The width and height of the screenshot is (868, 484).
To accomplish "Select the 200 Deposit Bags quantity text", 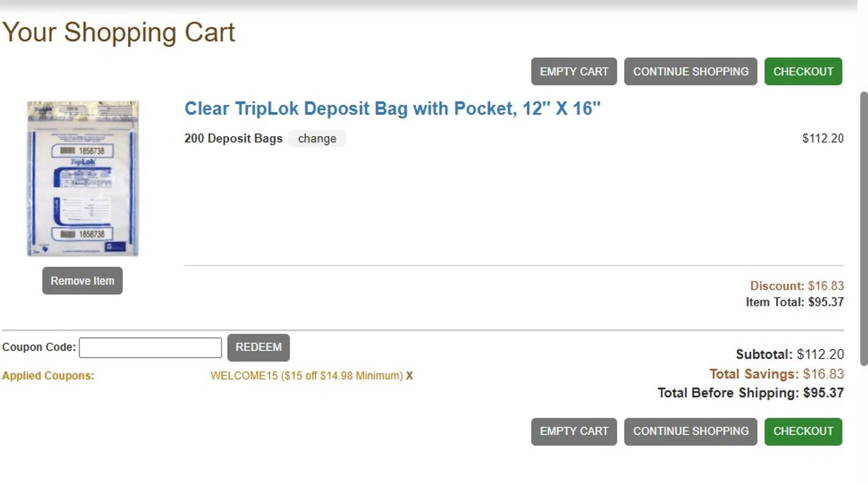I will click(233, 139).
